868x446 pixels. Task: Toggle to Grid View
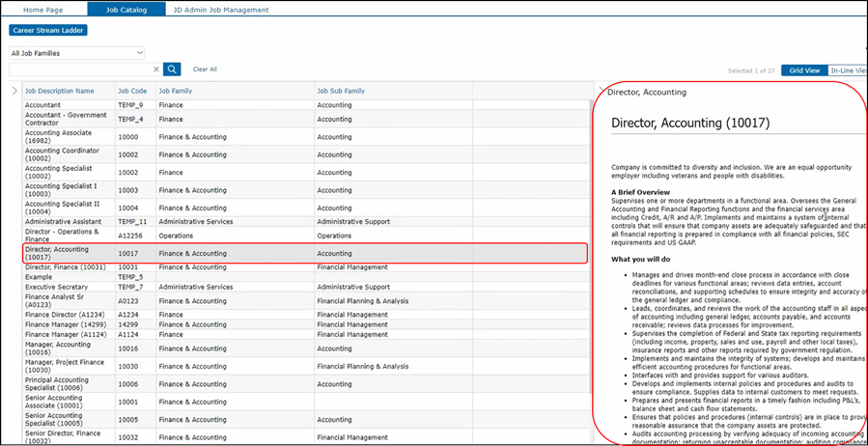803,70
